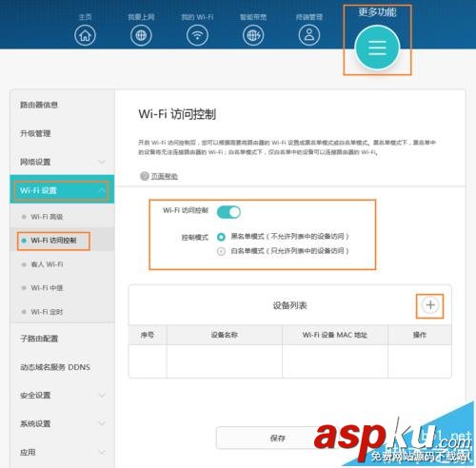Expand the 网络设置 chevron

[102, 162]
